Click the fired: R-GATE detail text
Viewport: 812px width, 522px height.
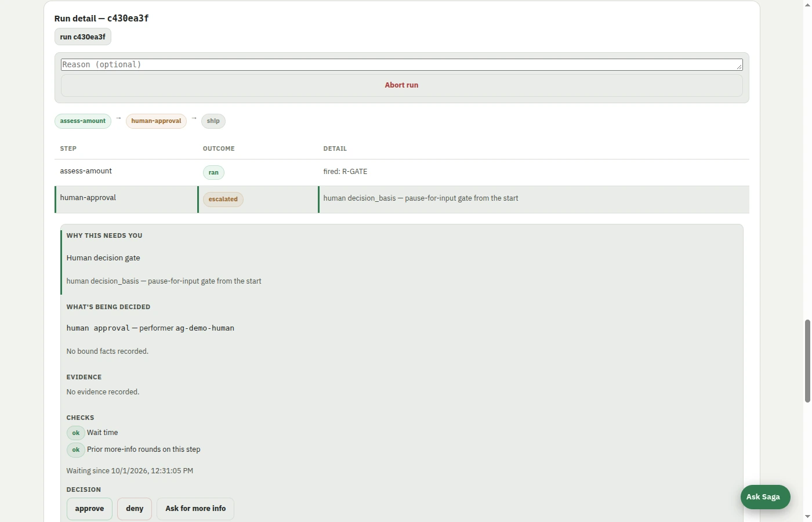(x=345, y=172)
